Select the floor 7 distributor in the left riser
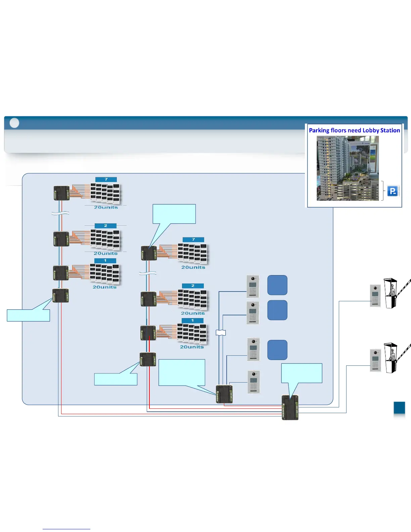The image size is (411, 532). click(x=62, y=193)
